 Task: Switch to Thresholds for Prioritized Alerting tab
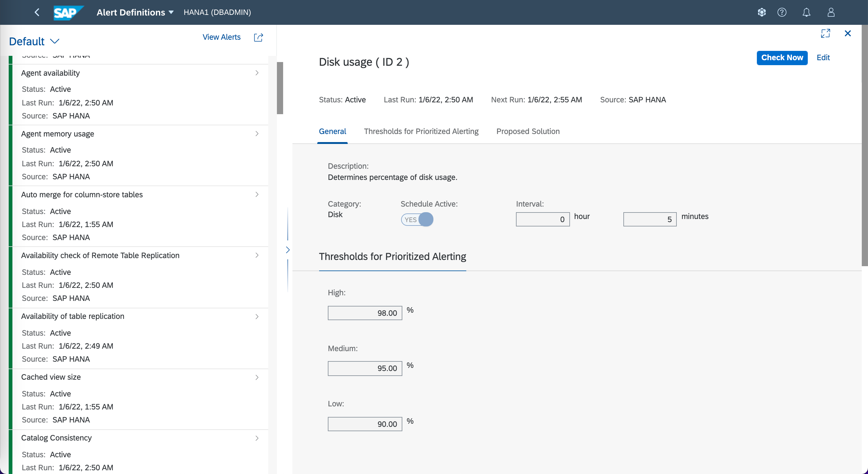tap(421, 131)
